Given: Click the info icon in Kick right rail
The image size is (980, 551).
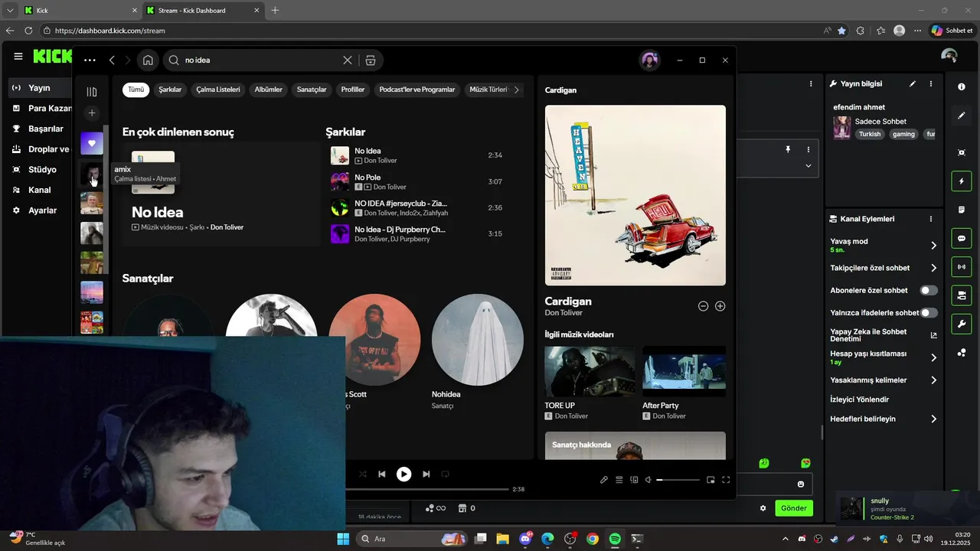Looking at the screenshot, I should [962, 87].
